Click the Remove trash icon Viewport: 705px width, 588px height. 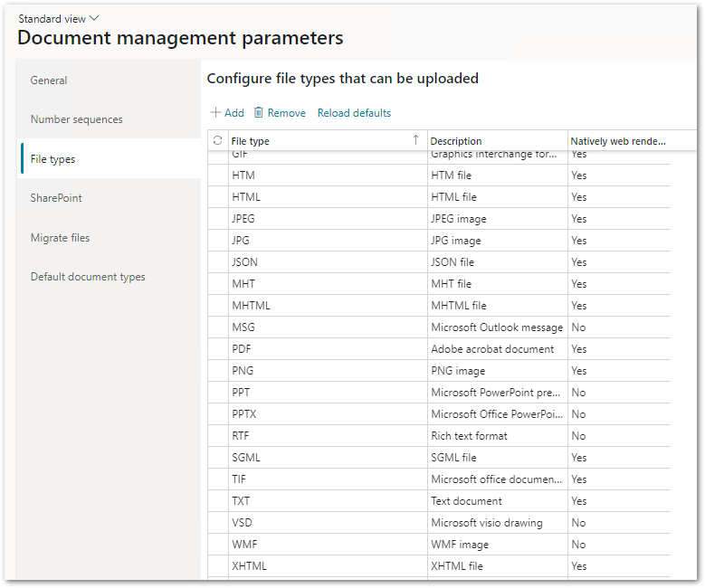coord(259,113)
